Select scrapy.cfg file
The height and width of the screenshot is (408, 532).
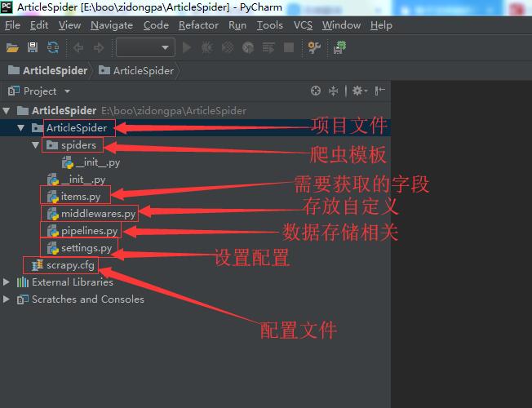point(63,265)
